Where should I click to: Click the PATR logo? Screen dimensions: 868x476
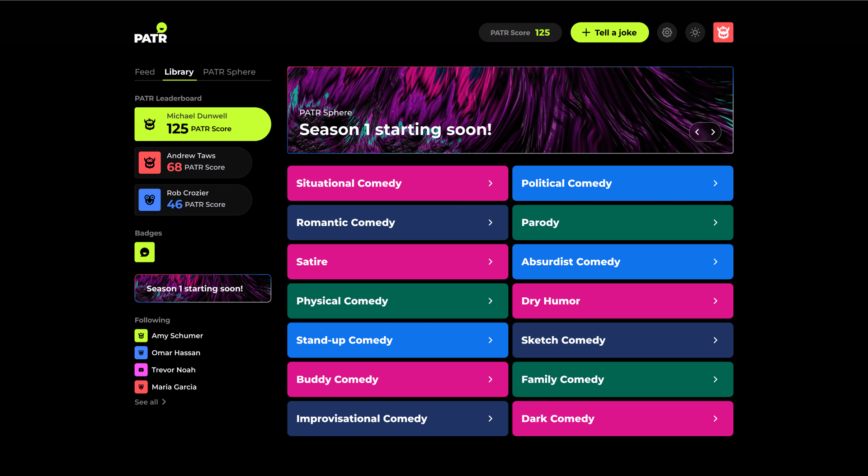[151, 33]
